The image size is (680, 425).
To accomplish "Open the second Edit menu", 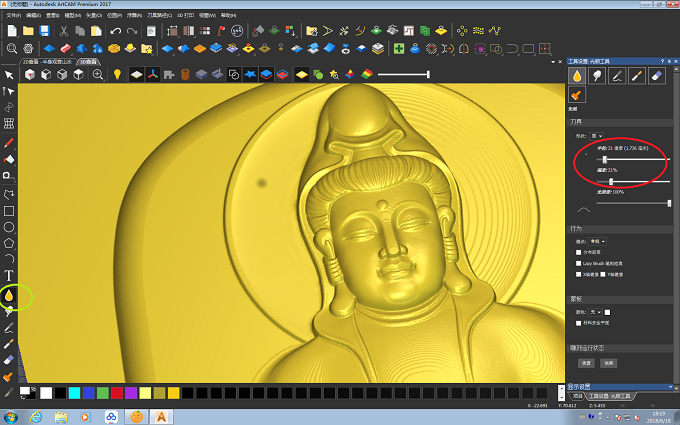I will [33, 15].
